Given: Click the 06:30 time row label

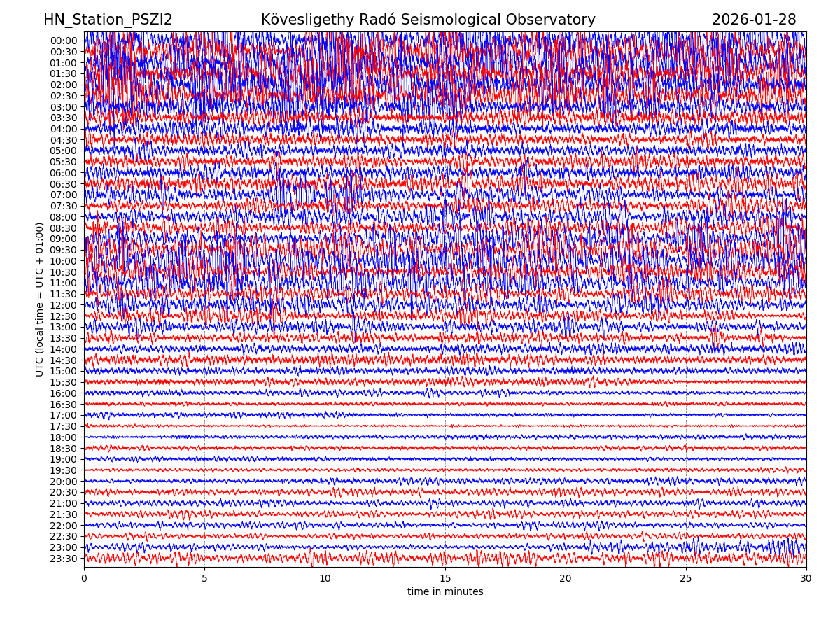Looking at the screenshot, I should pos(63,184).
